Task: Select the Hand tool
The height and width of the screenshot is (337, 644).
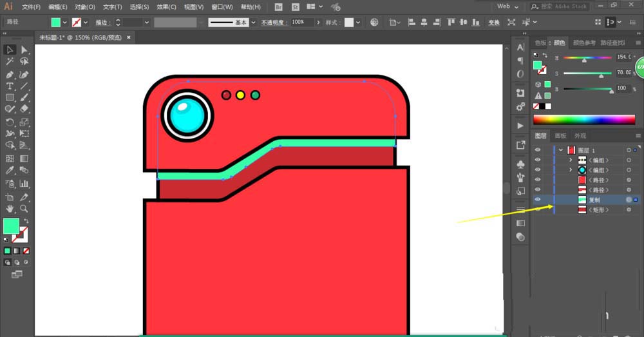Action: (x=10, y=209)
